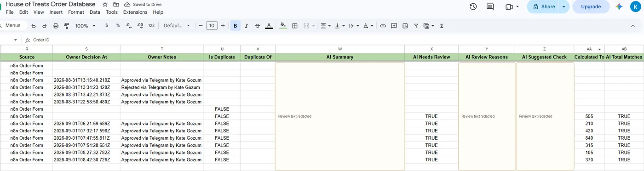
Task: Undo the last action
Action: [x=34, y=26]
